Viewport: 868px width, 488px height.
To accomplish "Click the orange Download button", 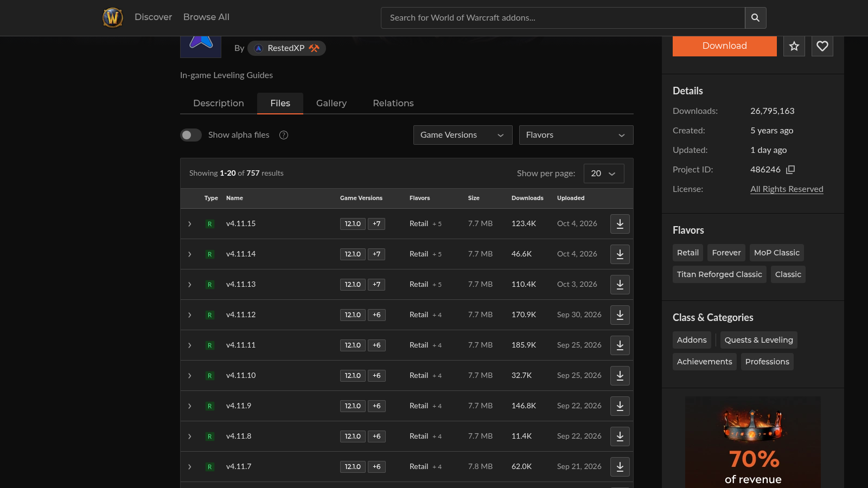I will click(725, 46).
